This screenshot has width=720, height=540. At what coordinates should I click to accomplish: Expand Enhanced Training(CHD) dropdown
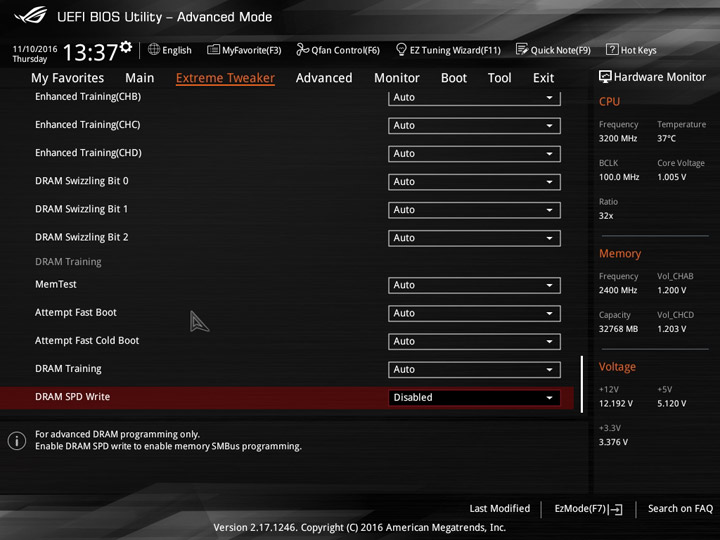point(474,153)
